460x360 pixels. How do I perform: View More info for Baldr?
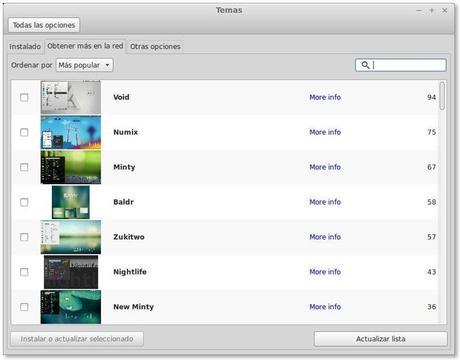pos(325,202)
